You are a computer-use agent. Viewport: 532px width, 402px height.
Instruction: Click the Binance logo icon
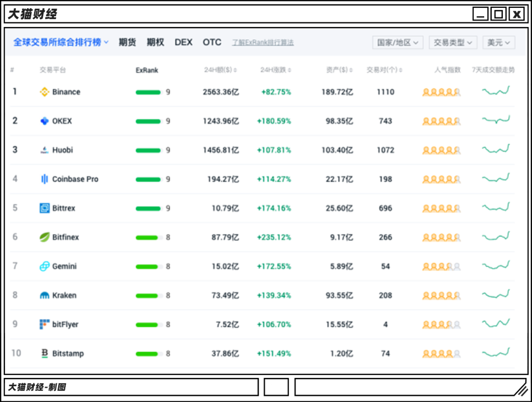44,92
